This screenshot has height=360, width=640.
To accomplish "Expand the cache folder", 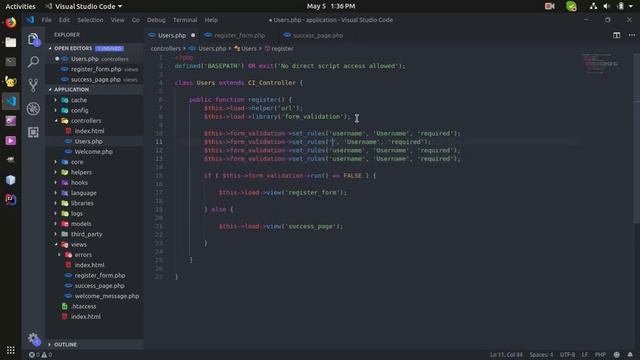I will tap(56, 100).
